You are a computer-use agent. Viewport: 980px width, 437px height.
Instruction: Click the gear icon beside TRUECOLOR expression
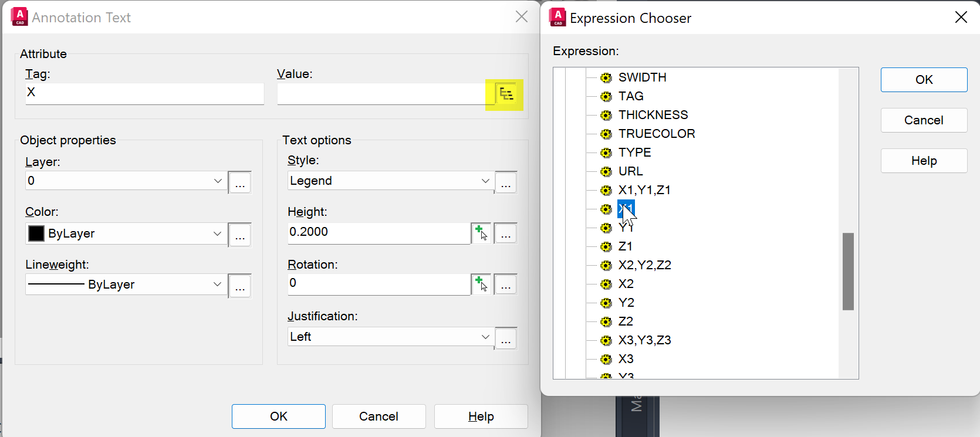606,134
